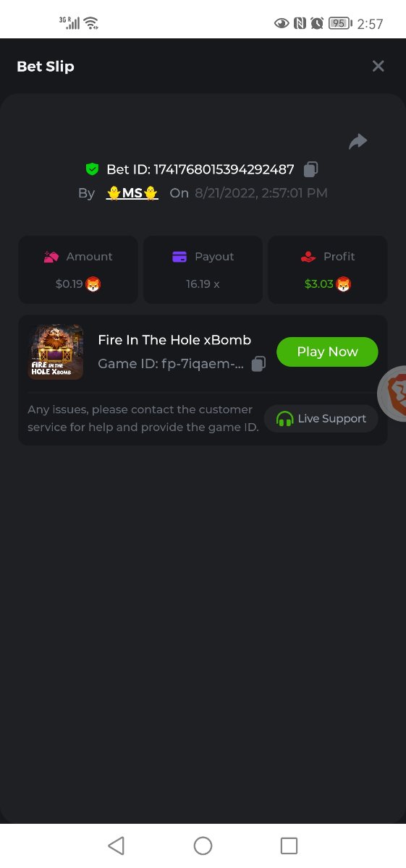
Task: Click the 16.19 x payout card
Action: (203, 270)
